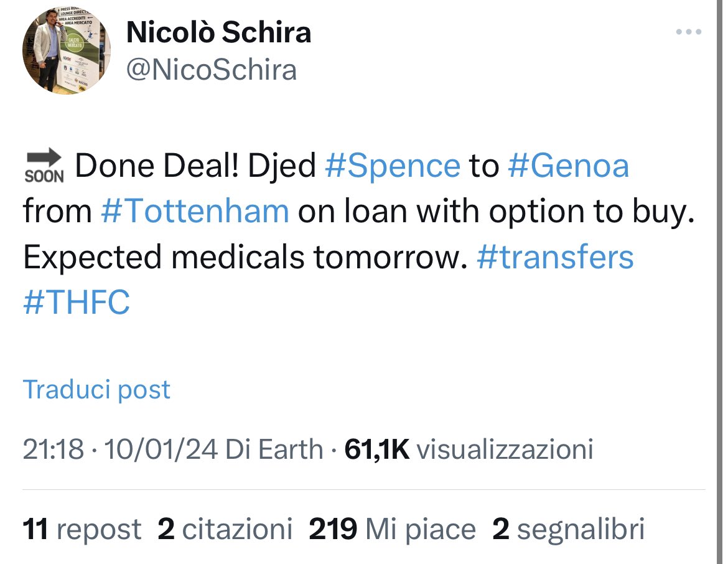The width and height of the screenshot is (728, 564).
Task: Click the 2 segnalibri count
Action: click(x=568, y=529)
